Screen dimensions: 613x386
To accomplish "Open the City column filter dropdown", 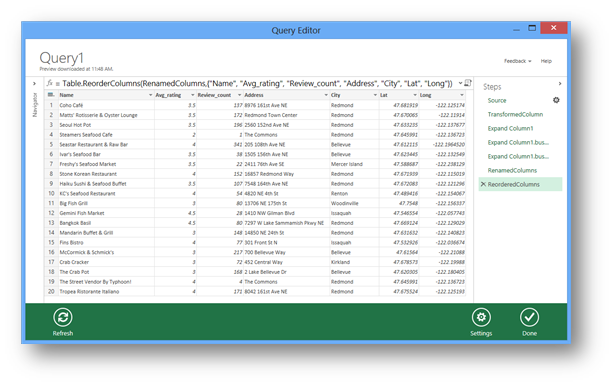I will click(x=375, y=95).
